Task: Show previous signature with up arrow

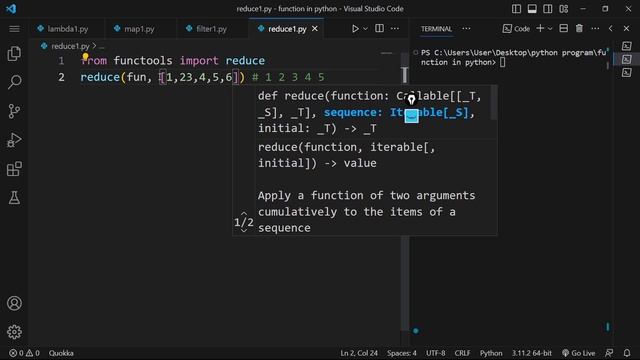Action: [244, 213]
